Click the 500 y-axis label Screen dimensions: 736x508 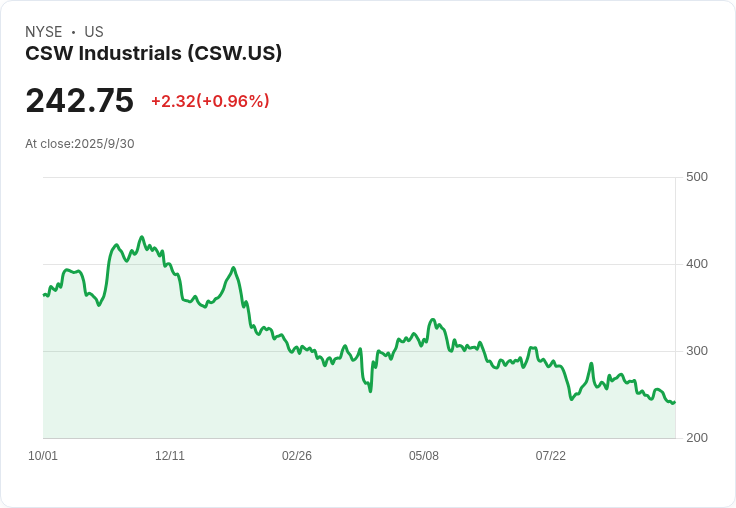coord(697,177)
